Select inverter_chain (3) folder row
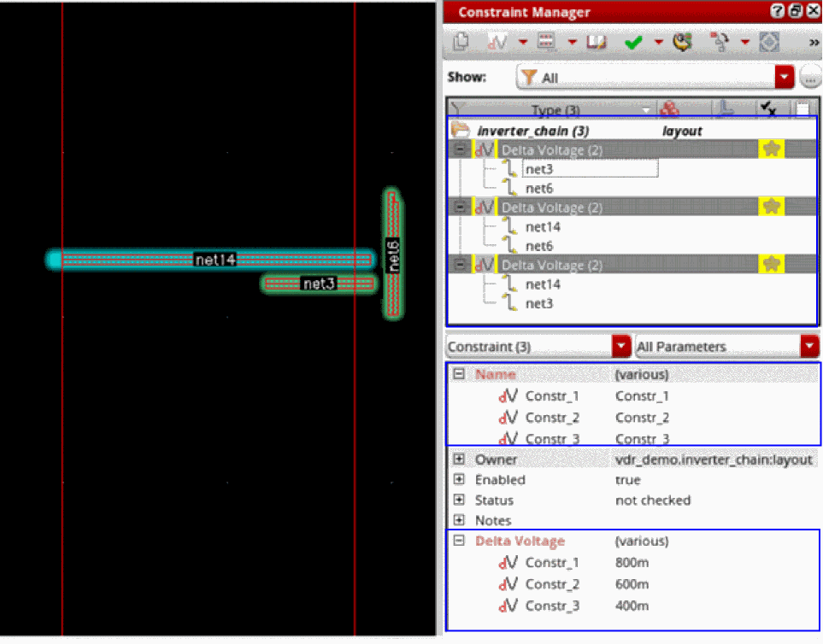Viewport: 823px width, 644px height. pos(632,130)
